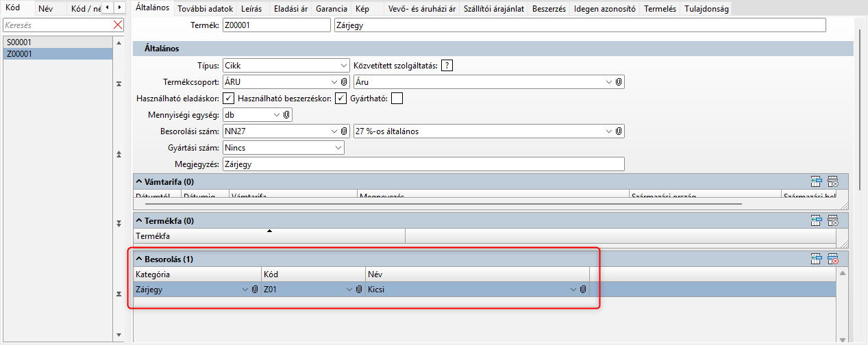Open the attachment icon beside Termékcsoport ÁRU code
Image resolution: width=868 pixels, height=345 pixels.
click(x=344, y=81)
